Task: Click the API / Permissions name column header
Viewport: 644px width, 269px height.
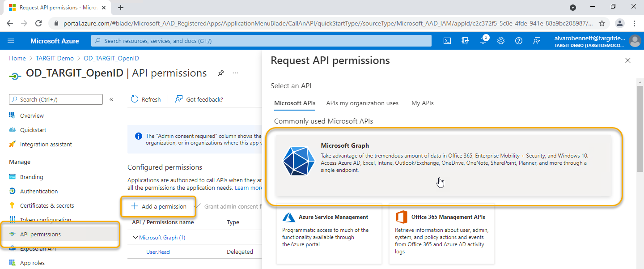Action: pyautogui.click(x=163, y=222)
